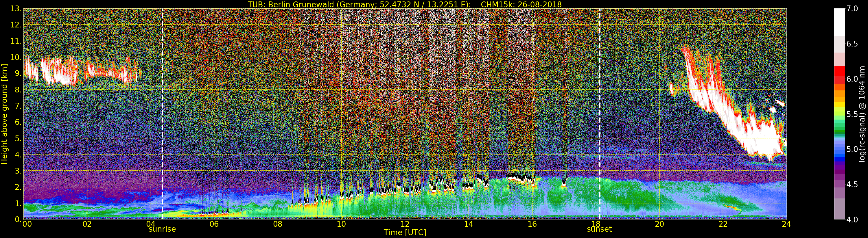
Task: Click the '6.5' colorbar tick label
Action: click(x=852, y=44)
